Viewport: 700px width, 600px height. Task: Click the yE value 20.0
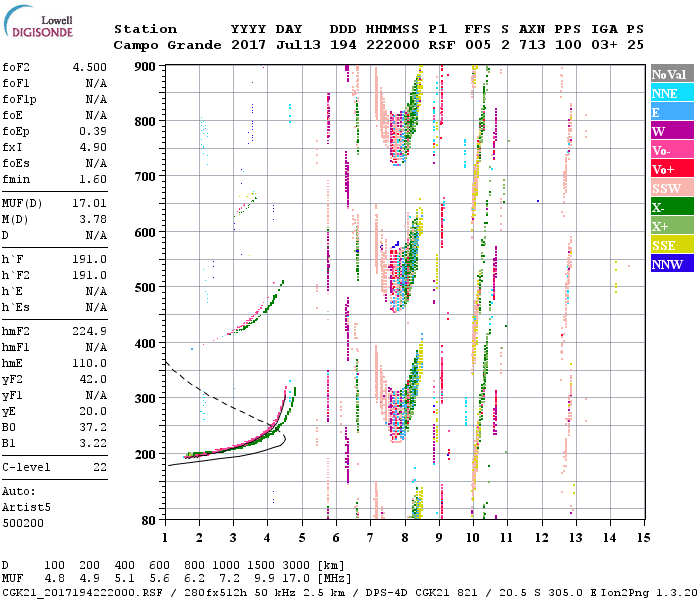pyautogui.click(x=93, y=412)
